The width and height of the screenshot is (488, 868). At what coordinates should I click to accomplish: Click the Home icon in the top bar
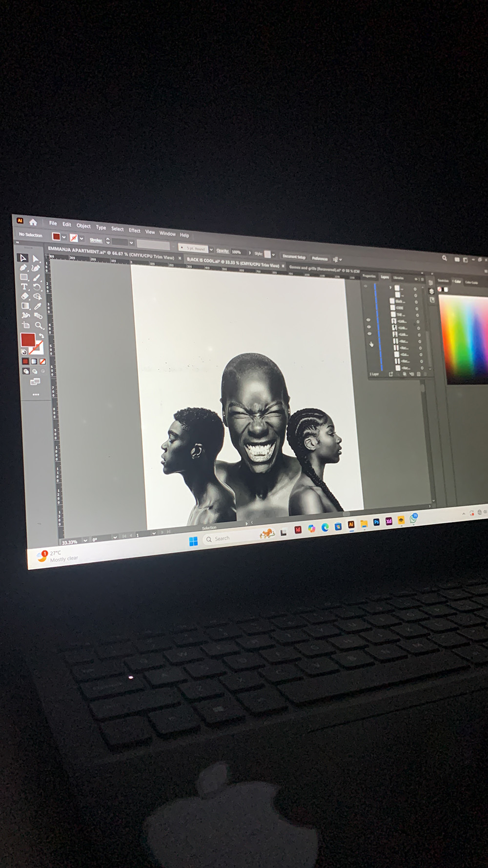(x=33, y=222)
